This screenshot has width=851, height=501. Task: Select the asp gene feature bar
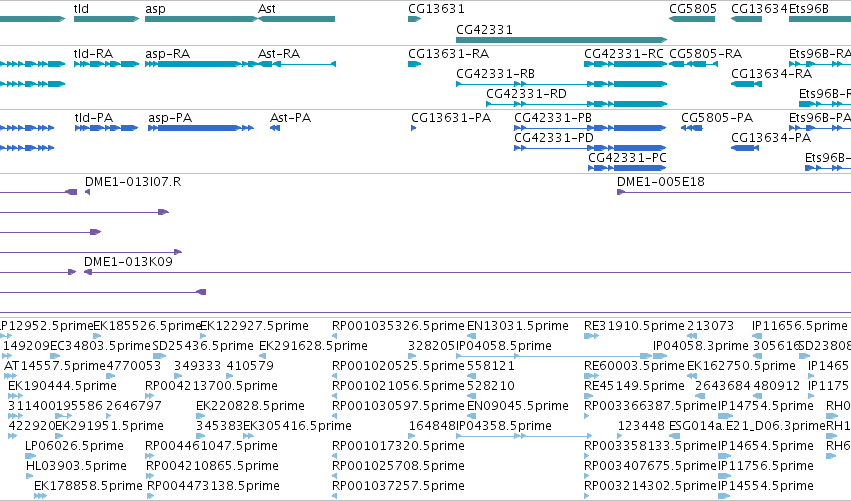pos(201,19)
